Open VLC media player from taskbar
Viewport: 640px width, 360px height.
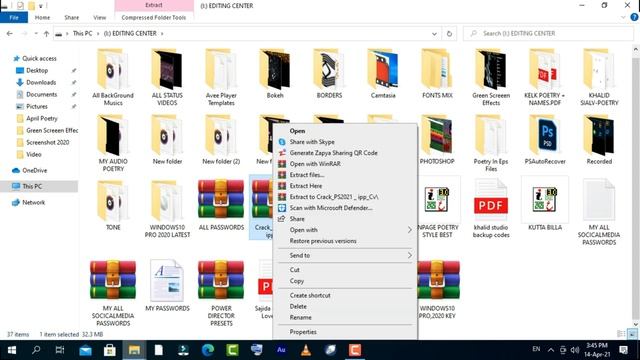[x=306, y=350]
